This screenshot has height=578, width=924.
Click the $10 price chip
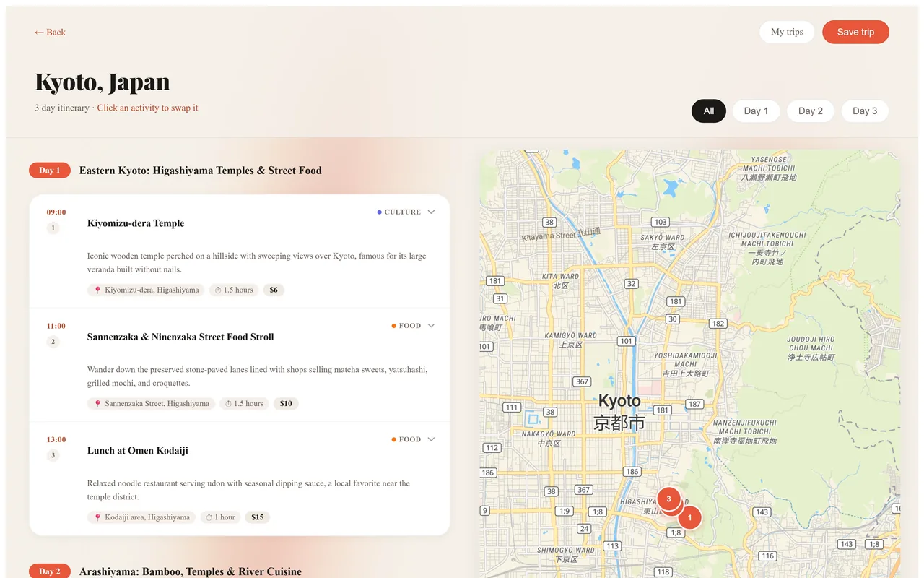pos(286,404)
